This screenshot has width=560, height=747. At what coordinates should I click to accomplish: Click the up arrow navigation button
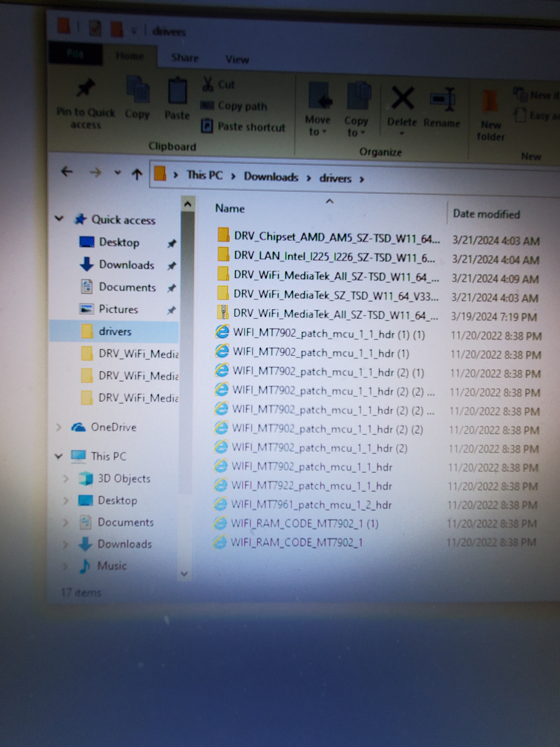[x=137, y=174]
